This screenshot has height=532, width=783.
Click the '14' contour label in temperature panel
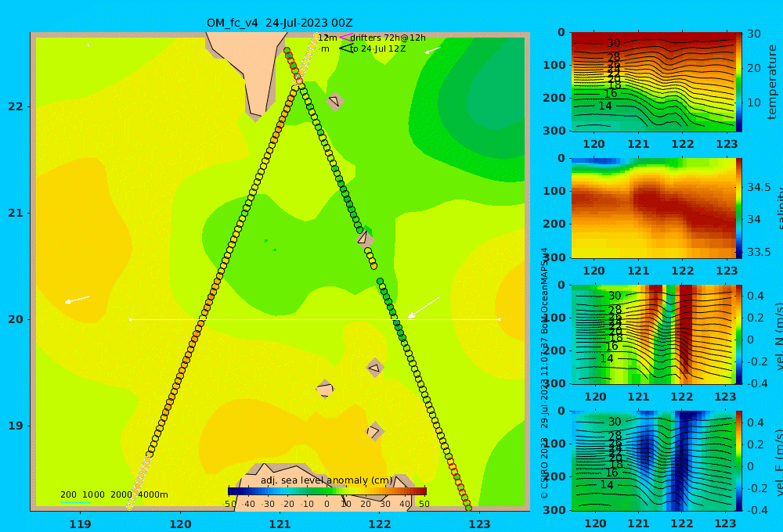click(604, 106)
